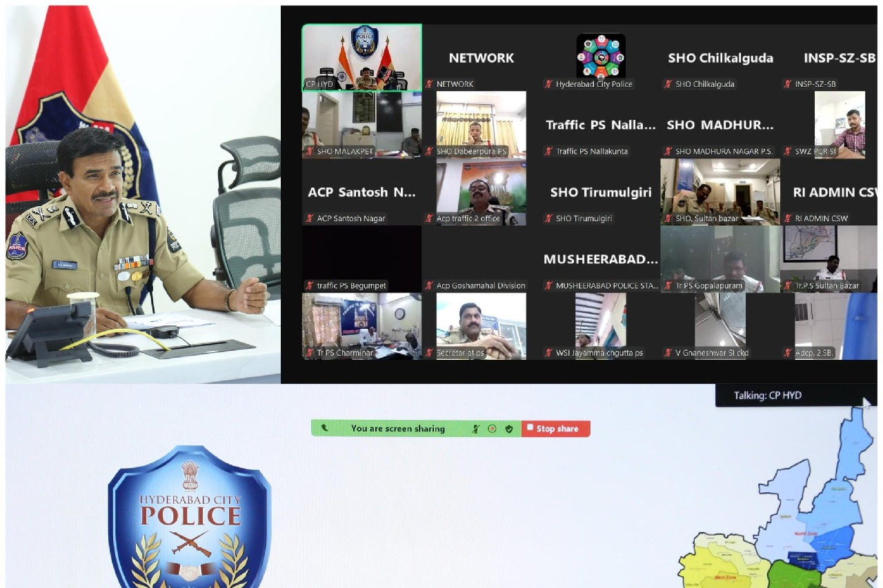Click the phone icon on sharing bar

[324, 429]
